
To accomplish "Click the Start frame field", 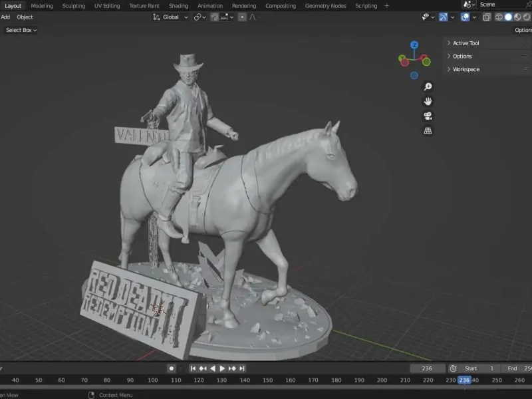I will click(480, 368).
